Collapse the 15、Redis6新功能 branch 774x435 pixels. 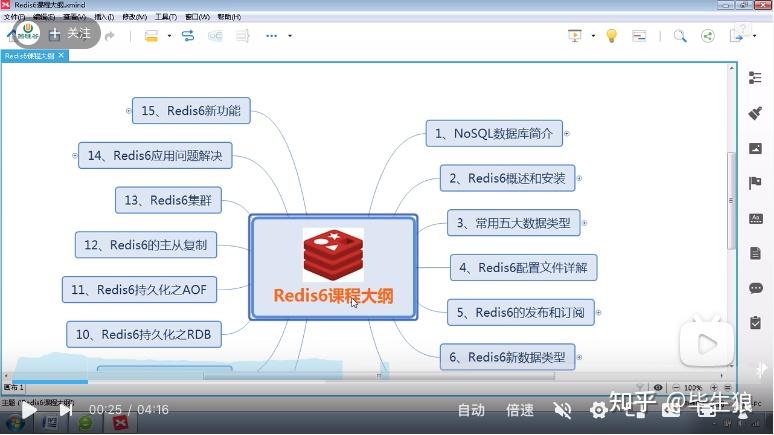128,111
